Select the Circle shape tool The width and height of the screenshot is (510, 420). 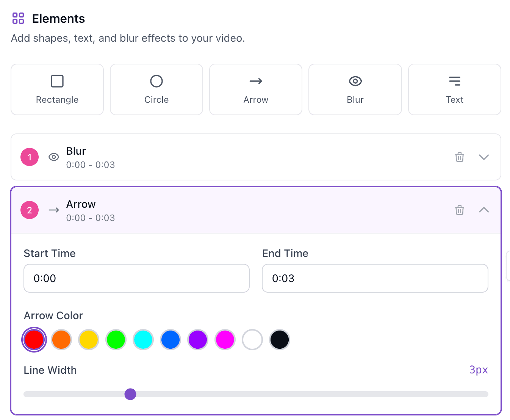(156, 89)
